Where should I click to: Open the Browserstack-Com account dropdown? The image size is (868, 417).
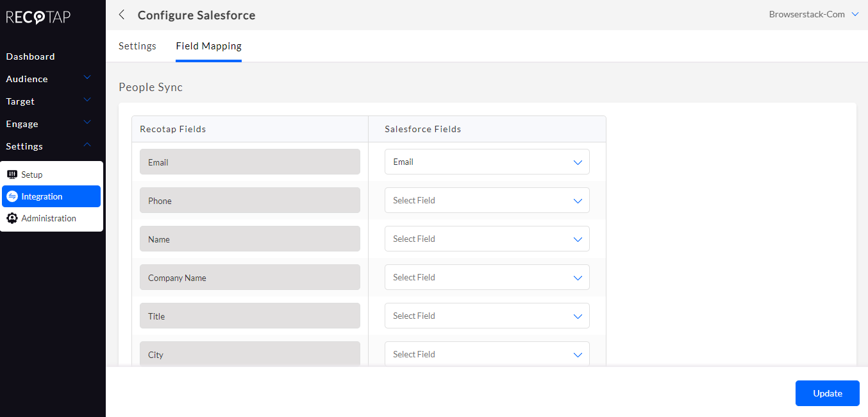814,14
